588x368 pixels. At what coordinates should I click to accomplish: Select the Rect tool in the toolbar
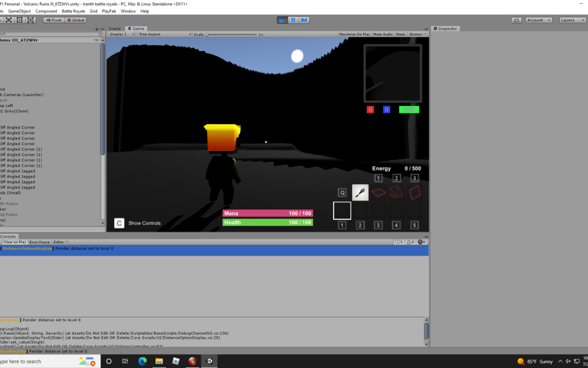point(20,20)
